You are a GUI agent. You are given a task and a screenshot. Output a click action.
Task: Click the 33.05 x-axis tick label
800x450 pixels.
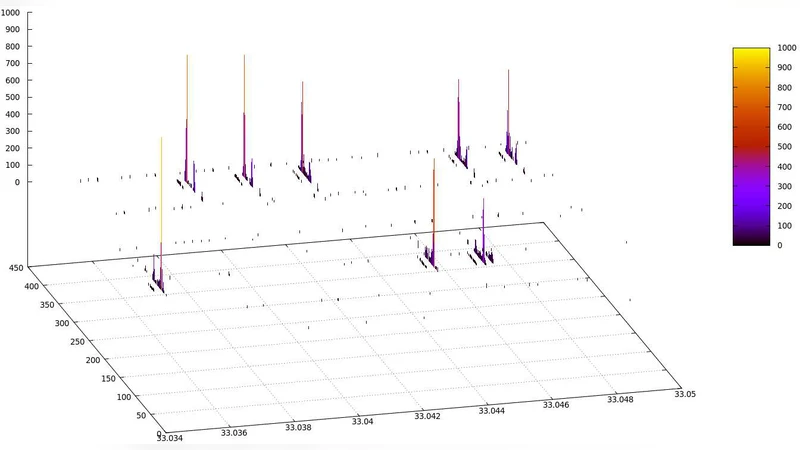685,394
